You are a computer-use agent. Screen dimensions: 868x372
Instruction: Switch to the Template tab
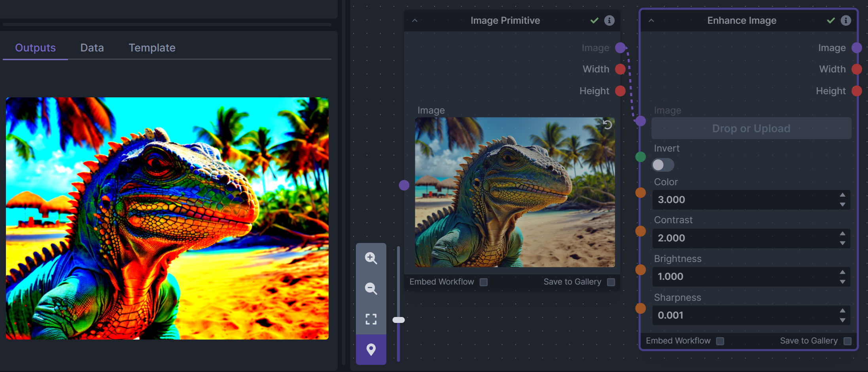point(152,48)
